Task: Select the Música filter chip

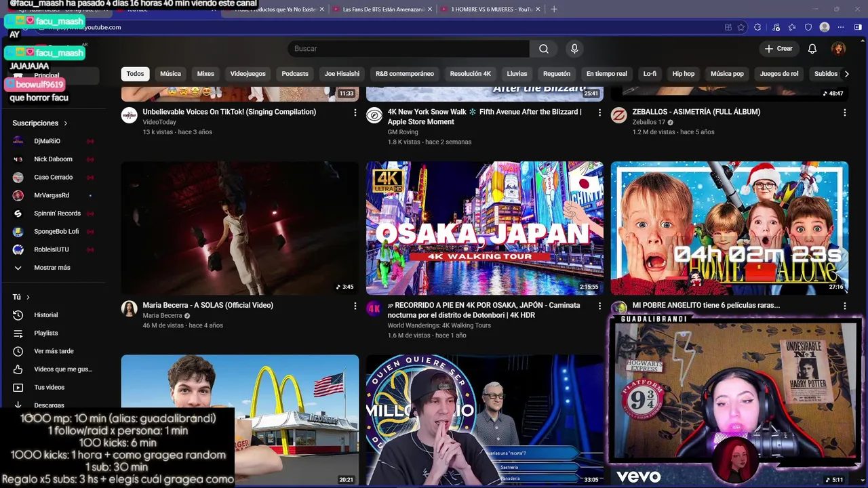Action: click(x=170, y=74)
